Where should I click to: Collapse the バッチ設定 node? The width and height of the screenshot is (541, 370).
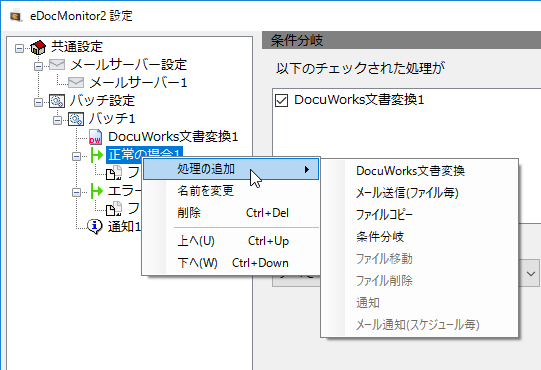(x=38, y=102)
